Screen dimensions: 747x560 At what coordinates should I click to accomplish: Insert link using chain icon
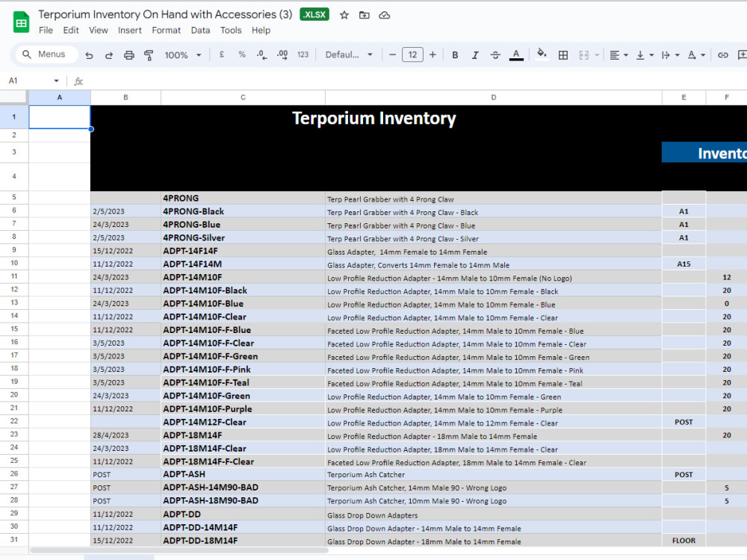722,55
